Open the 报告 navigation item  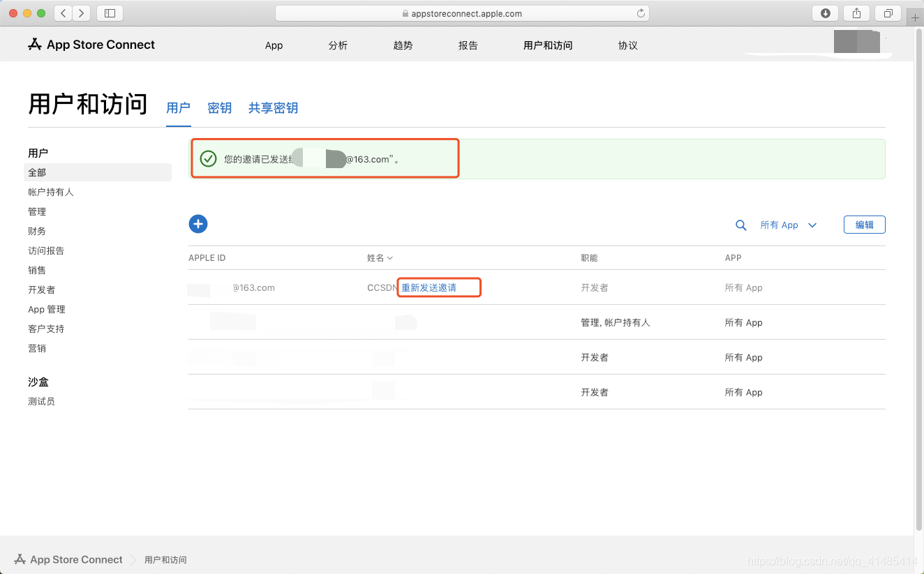(x=468, y=45)
